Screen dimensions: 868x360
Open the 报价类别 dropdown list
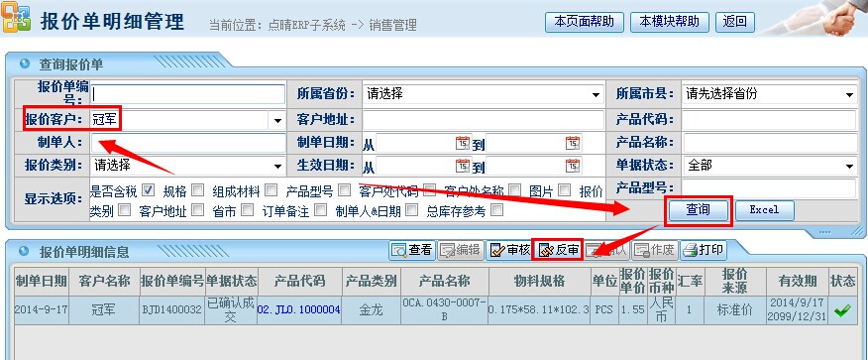187,165
